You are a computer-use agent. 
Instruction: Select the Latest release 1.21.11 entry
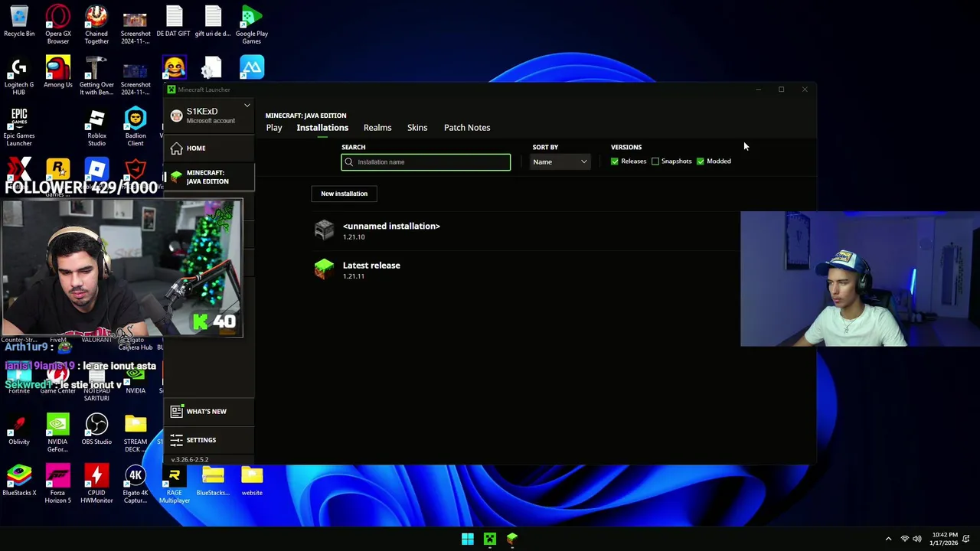(525, 269)
